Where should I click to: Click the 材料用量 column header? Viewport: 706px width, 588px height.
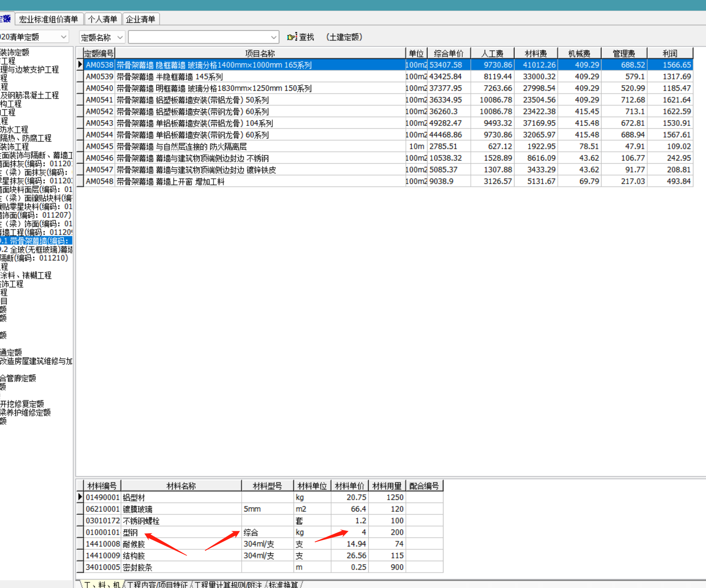(x=387, y=486)
